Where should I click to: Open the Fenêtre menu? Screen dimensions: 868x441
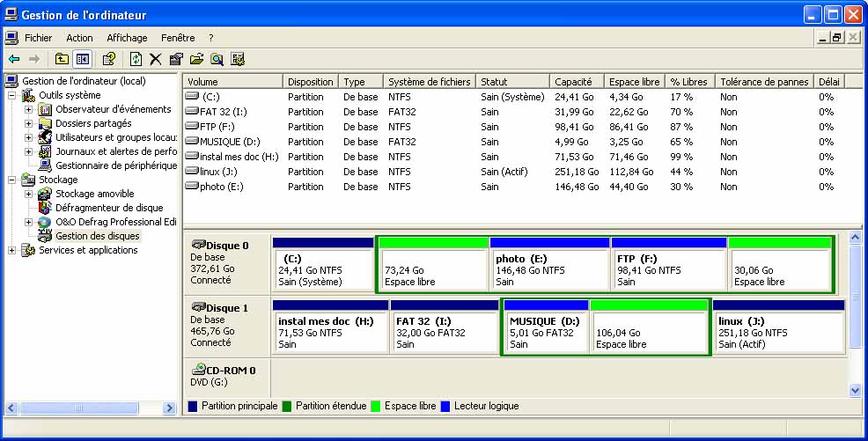tap(178, 38)
